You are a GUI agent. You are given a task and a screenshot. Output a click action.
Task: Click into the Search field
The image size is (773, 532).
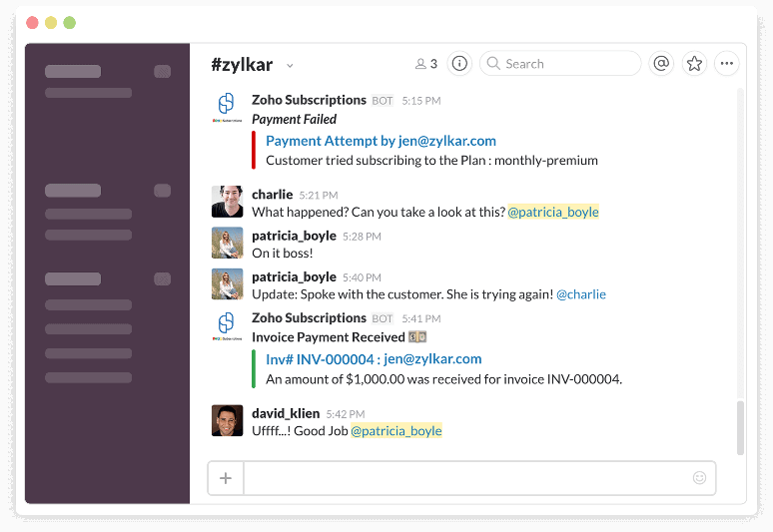[x=560, y=64]
